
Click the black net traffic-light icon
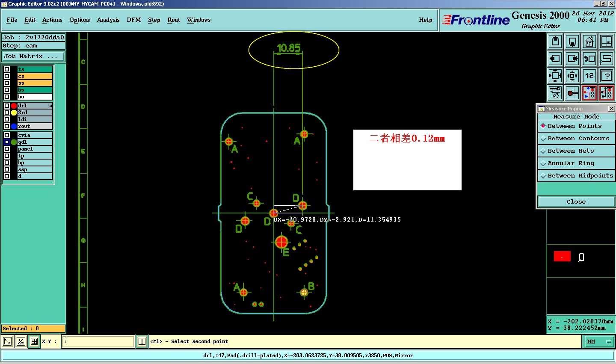coord(607,93)
